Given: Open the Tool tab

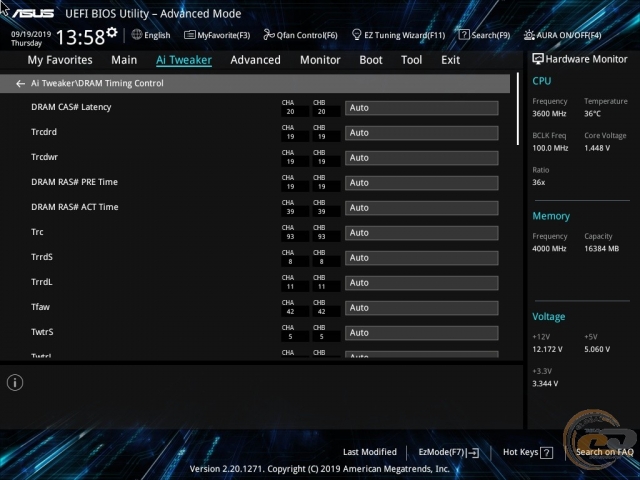Looking at the screenshot, I should point(411,60).
